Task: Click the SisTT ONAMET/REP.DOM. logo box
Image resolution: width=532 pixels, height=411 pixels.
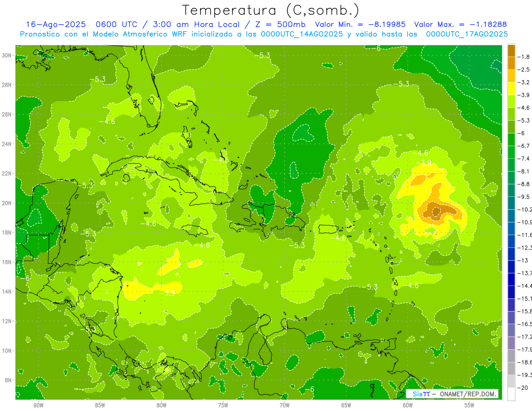Action: coord(452,394)
